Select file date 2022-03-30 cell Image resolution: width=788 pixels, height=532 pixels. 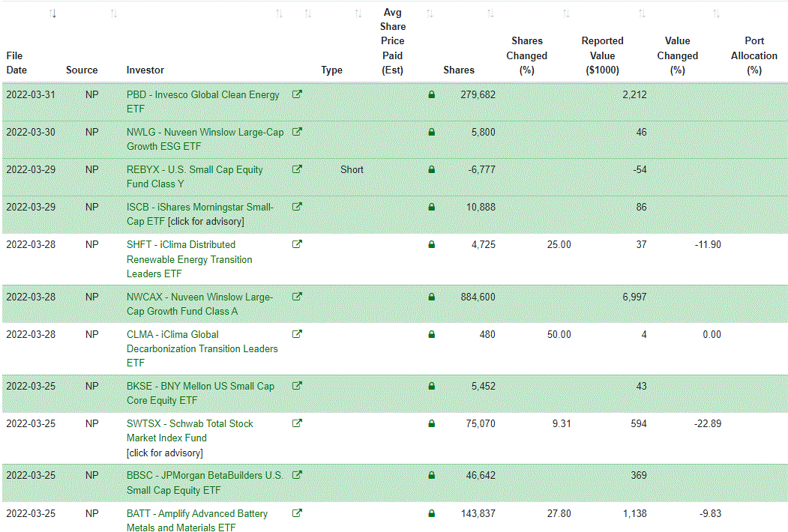31,132
